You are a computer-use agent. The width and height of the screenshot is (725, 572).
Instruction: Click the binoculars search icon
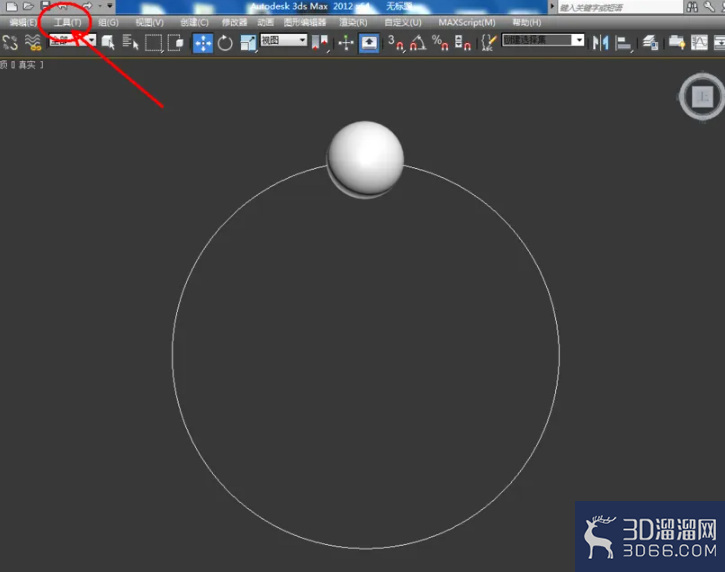(x=692, y=6)
